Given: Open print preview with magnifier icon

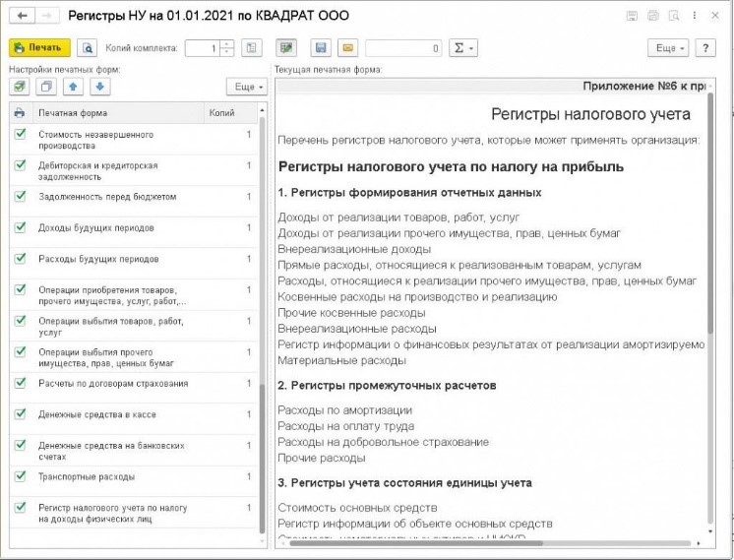Looking at the screenshot, I should coord(88,47).
